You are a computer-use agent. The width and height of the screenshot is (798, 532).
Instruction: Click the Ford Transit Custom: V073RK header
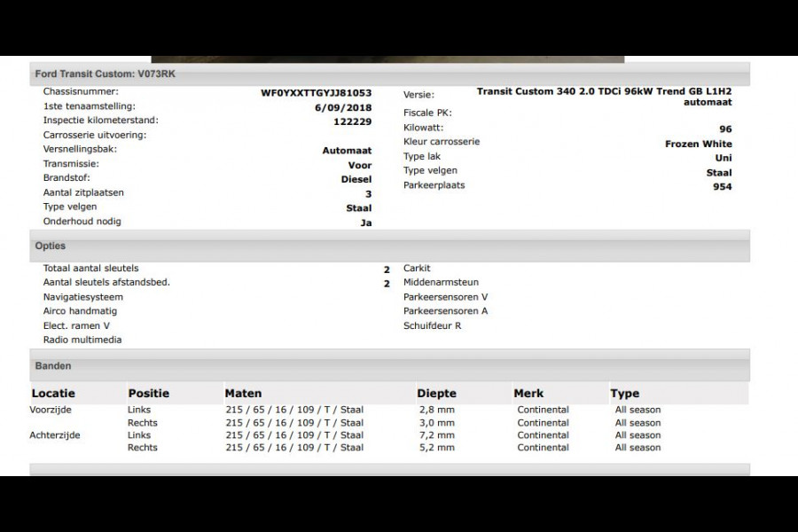[x=105, y=74]
